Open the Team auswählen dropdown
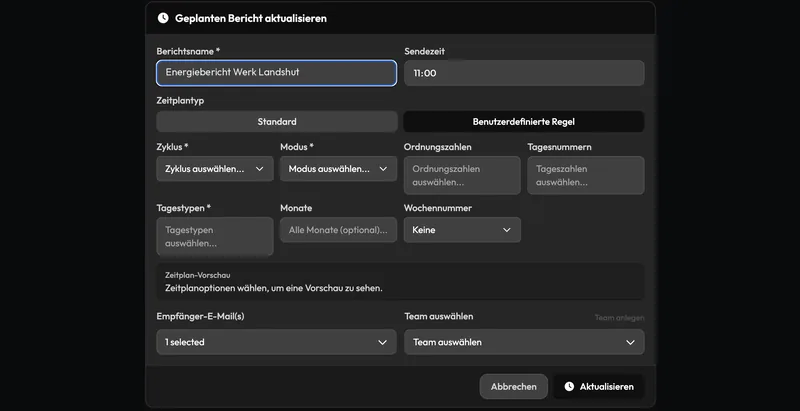The image size is (800, 411). tap(524, 342)
